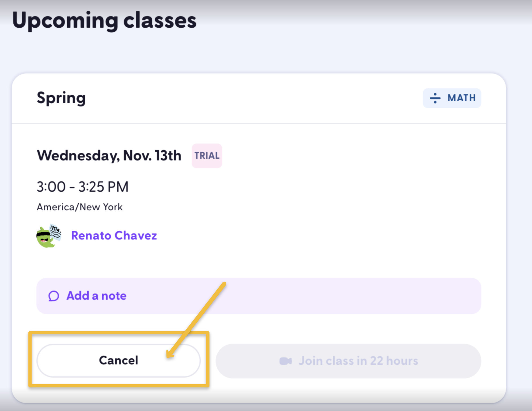Viewport: 532px width, 411px height.
Task: Click the Upcoming classes heading
Action: pyautogui.click(x=104, y=21)
